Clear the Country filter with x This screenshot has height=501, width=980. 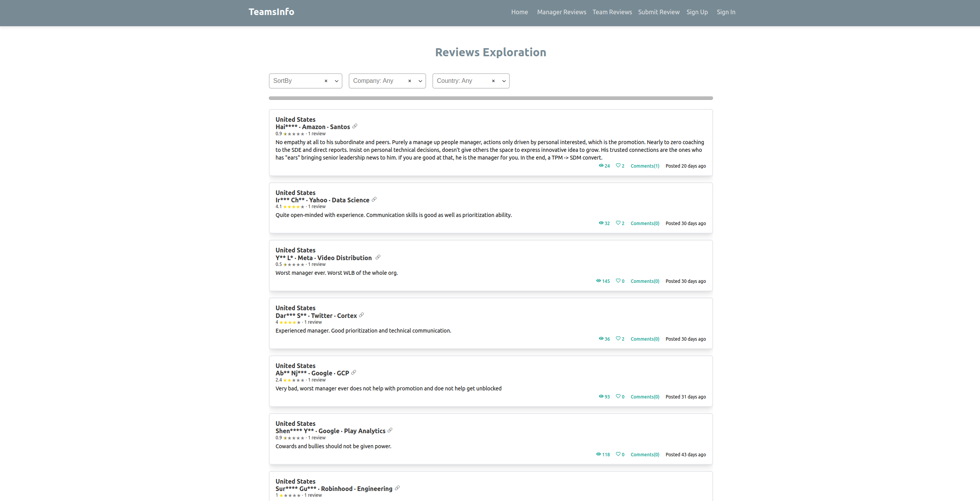point(493,81)
